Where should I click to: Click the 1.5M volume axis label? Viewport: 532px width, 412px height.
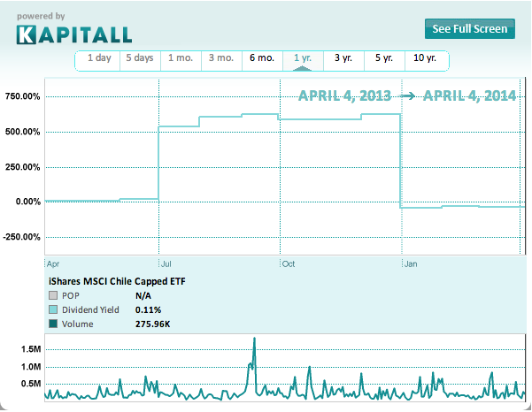[x=31, y=349]
